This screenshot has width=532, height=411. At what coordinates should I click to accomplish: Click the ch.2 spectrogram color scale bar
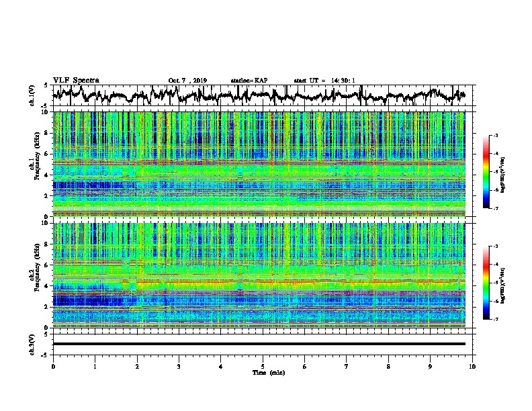tap(486, 283)
